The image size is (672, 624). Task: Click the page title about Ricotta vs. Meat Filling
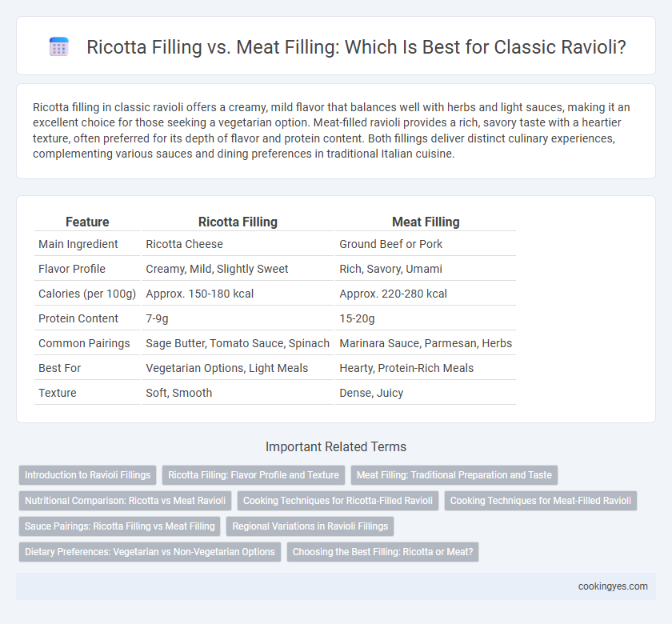tap(356, 47)
